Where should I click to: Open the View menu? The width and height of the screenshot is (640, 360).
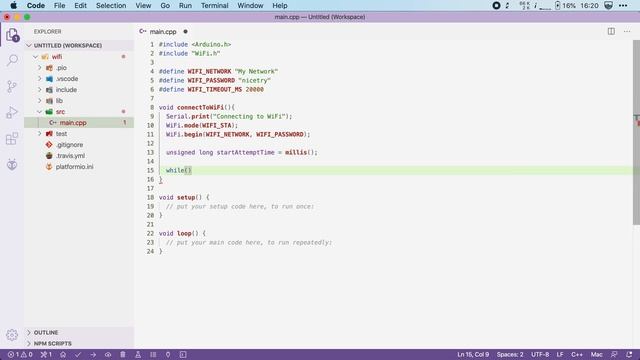click(143, 6)
